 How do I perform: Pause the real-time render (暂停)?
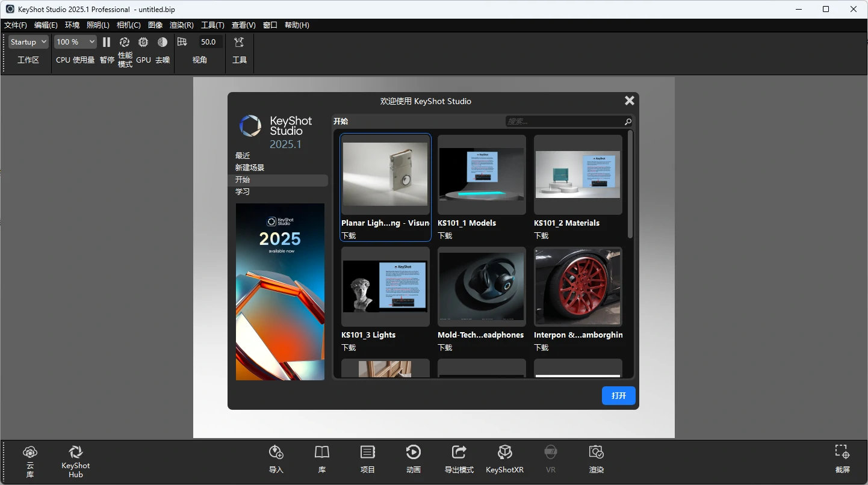click(107, 42)
